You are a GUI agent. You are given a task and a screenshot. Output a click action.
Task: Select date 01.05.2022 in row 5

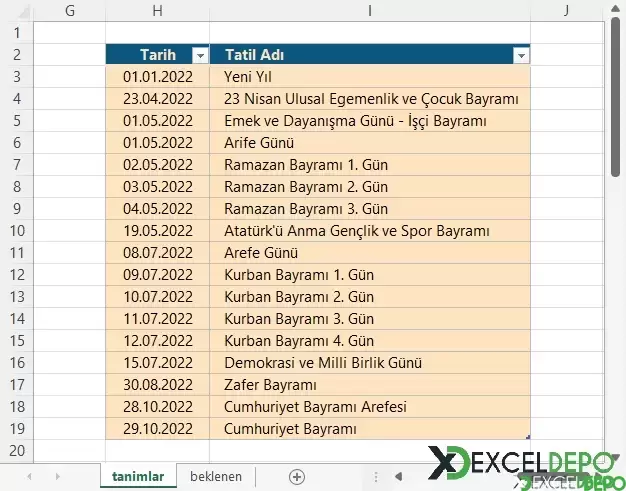[158, 121]
